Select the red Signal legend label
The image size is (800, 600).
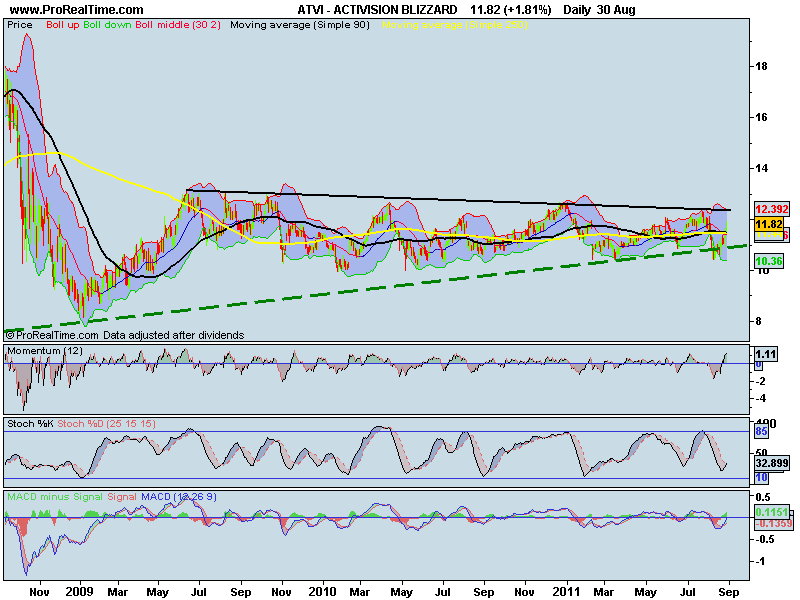[121, 496]
